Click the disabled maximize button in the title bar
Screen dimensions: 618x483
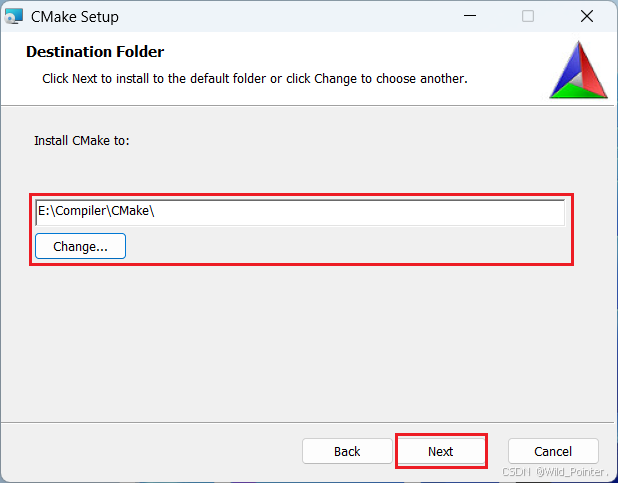[528, 16]
